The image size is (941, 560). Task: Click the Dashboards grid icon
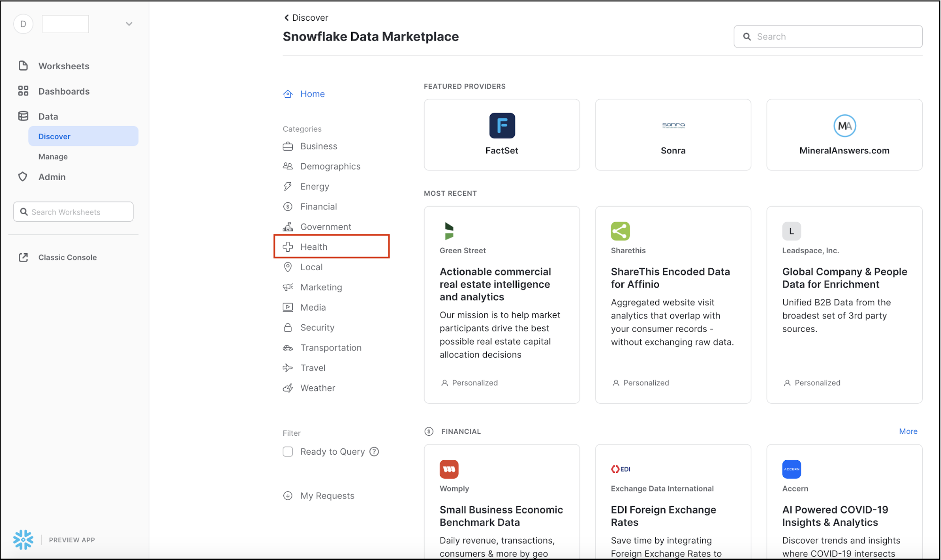pyautogui.click(x=23, y=91)
